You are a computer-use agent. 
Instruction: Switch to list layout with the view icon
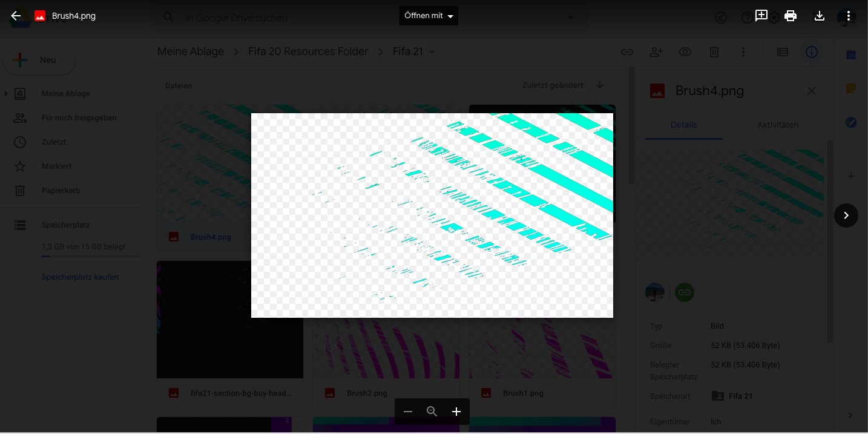783,53
